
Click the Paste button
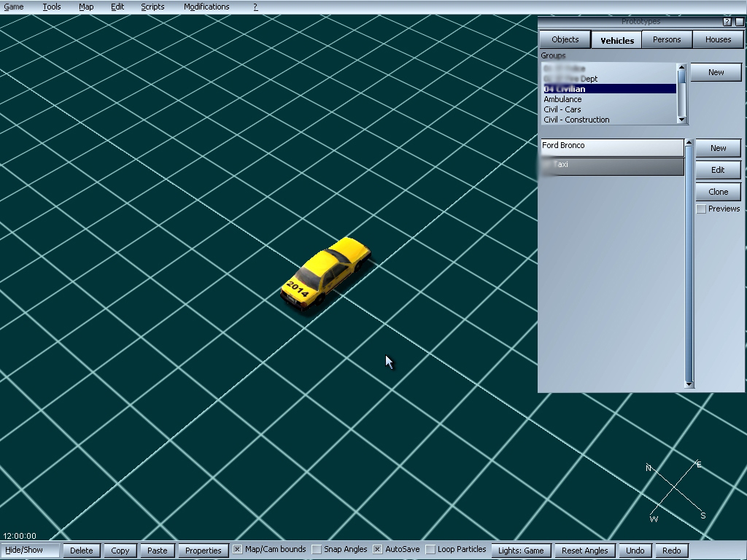pyautogui.click(x=158, y=551)
